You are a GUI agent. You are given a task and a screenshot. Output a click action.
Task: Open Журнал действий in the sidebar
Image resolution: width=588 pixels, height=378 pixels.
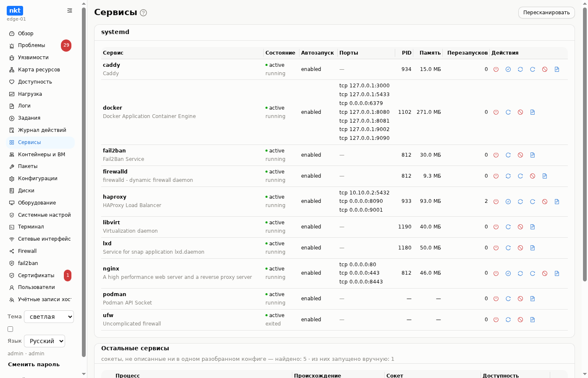coord(40,130)
